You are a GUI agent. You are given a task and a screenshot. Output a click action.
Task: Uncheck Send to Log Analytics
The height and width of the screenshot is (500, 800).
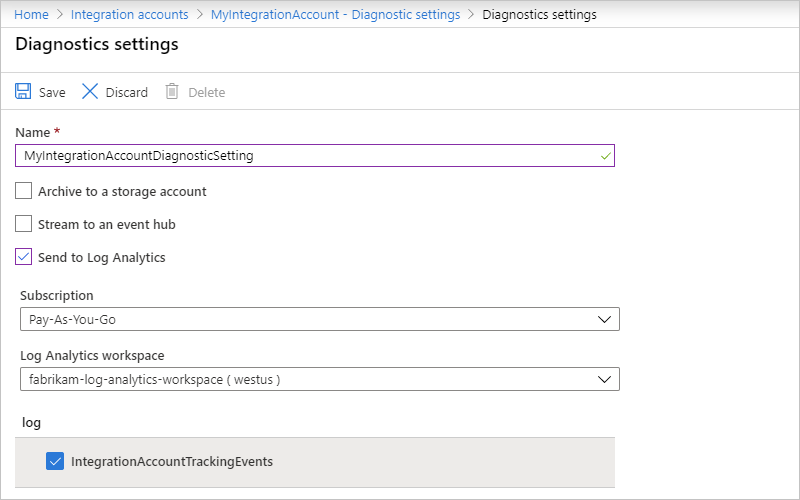click(x=24, y=257)
